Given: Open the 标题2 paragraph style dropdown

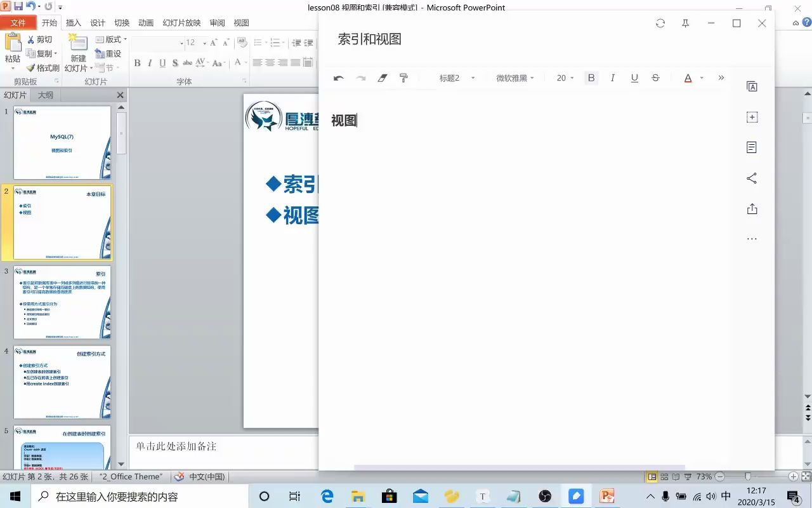Looking at the screenshot, I should point(457,78).
